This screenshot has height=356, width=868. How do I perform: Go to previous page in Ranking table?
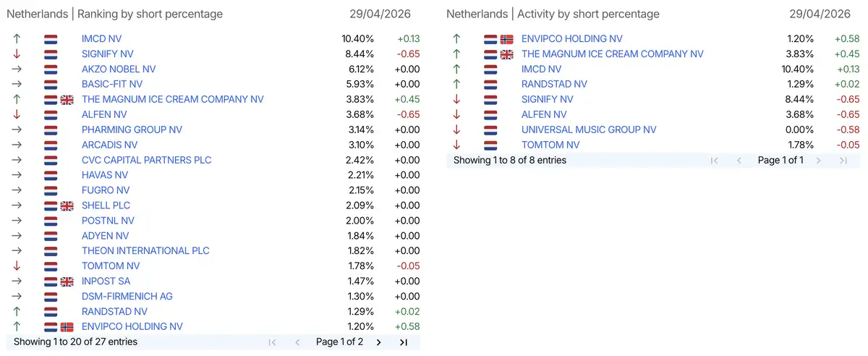[297, 342]
